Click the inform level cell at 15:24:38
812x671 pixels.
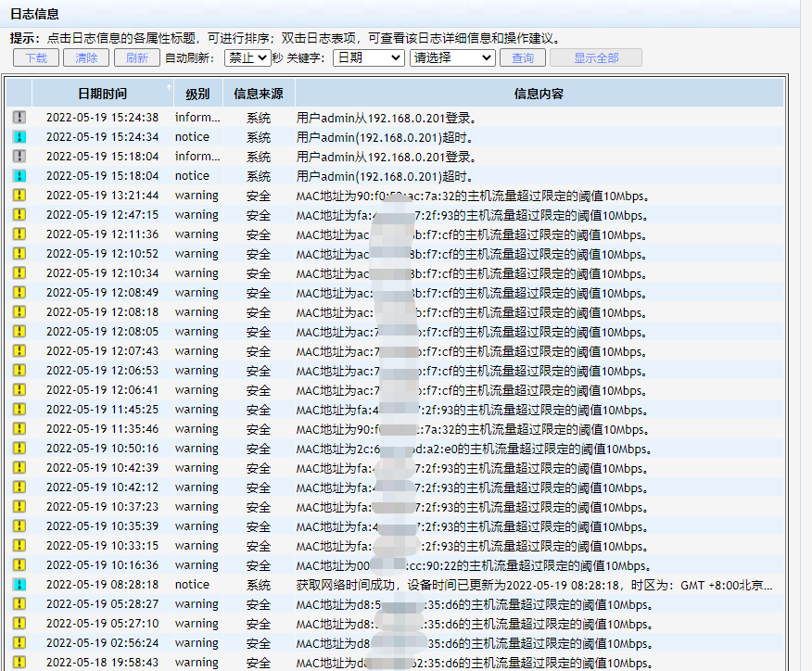[x=197, y=118]
